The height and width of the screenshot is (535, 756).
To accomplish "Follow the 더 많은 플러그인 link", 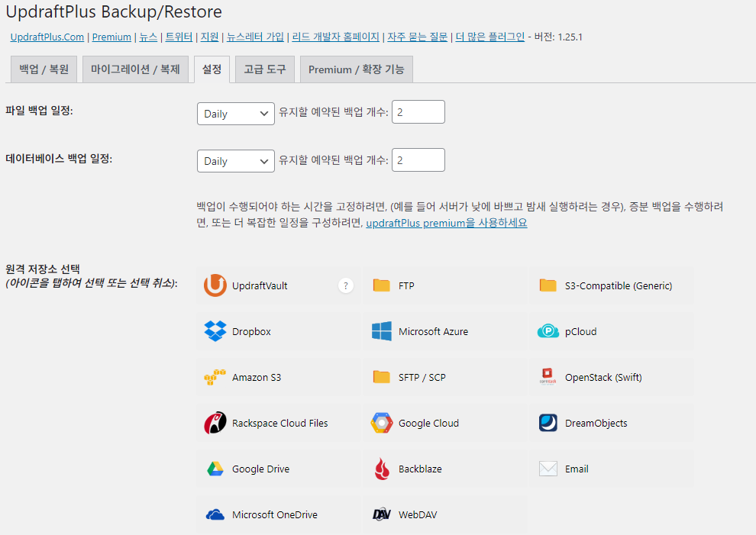I will tap(489, 37).
